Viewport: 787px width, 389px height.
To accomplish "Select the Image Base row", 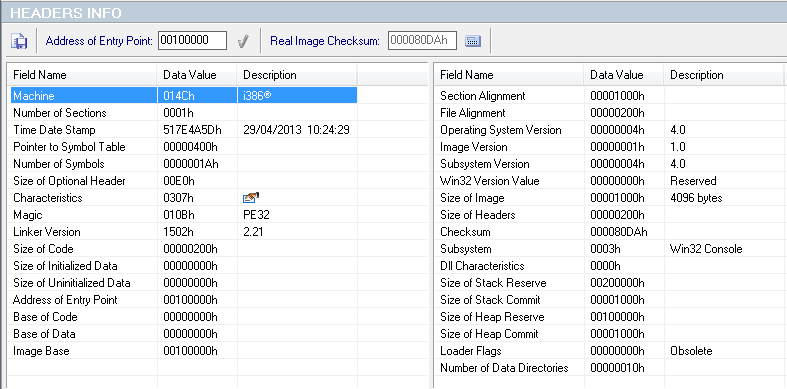I will point(184,351).
